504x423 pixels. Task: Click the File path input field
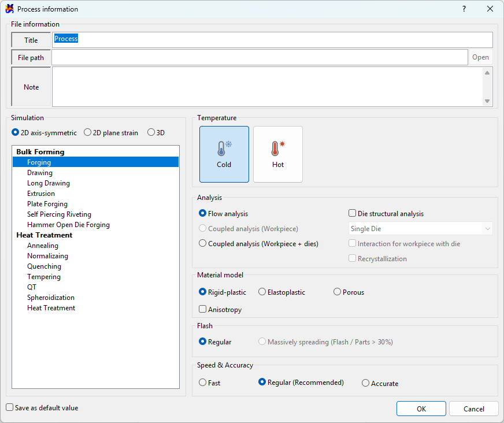(x=260, y=57)
